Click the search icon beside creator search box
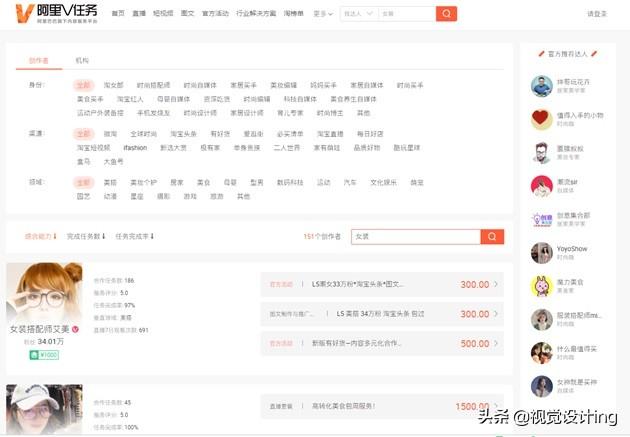Image resolution: width=630 pixels, height=437 pixels. coord(492,237)
